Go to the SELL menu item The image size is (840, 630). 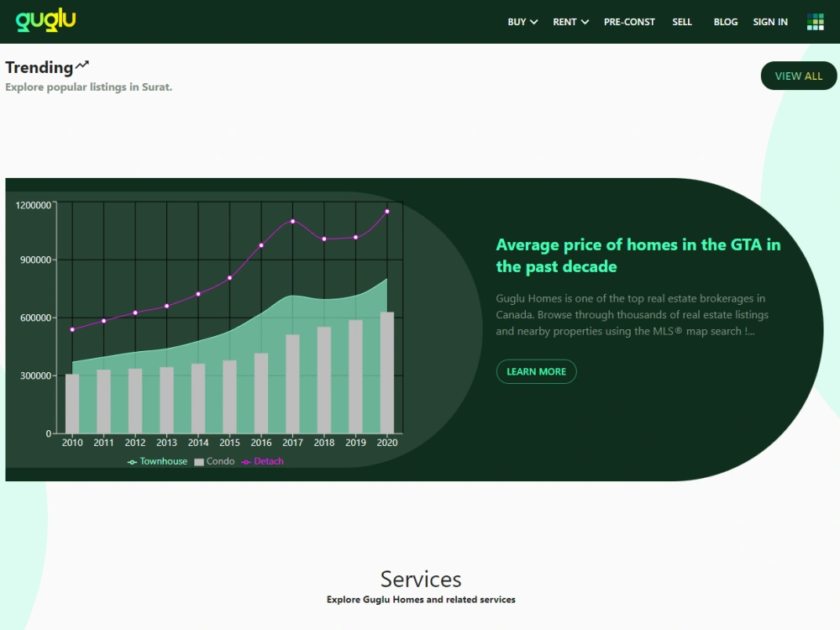(682, 22)
